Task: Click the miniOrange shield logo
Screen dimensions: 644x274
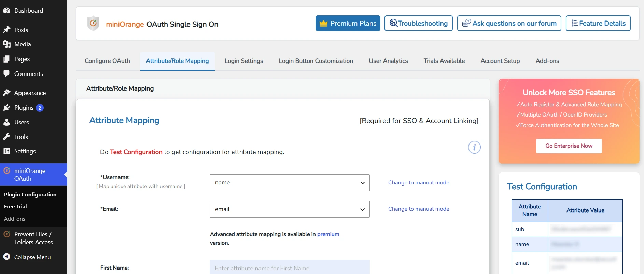Action: point(93,24)
